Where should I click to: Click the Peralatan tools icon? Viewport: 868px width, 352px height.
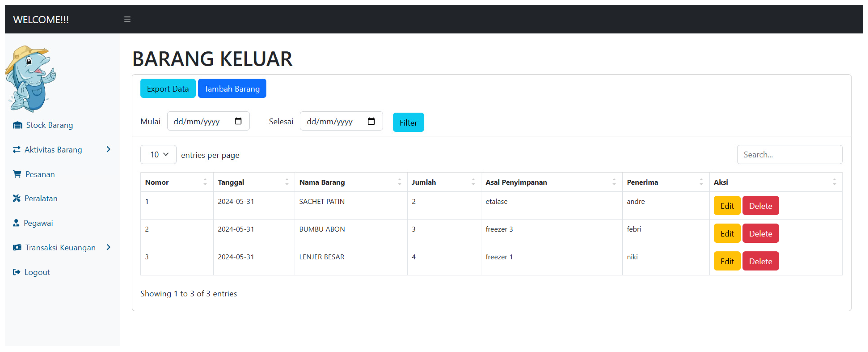16,198
